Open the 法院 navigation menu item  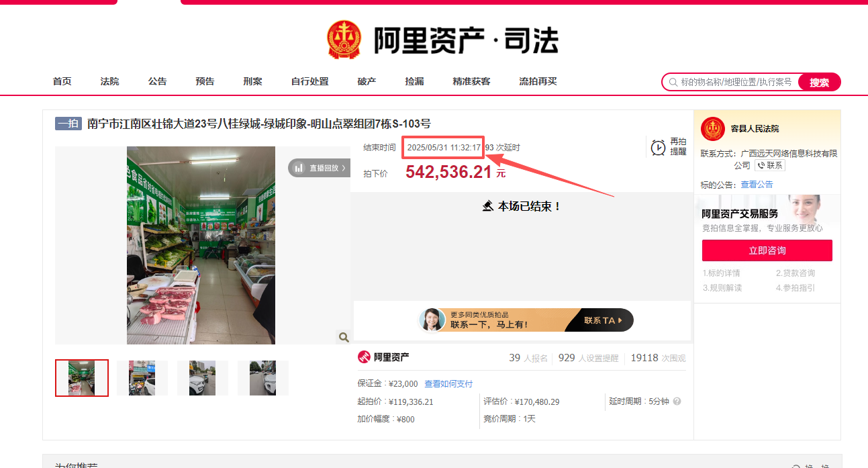pos(109,81)
